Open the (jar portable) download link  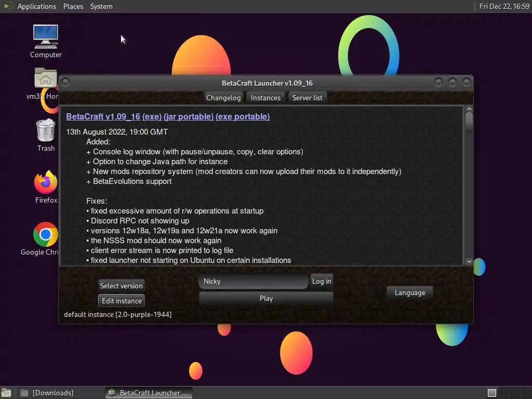tap(189, 116)
